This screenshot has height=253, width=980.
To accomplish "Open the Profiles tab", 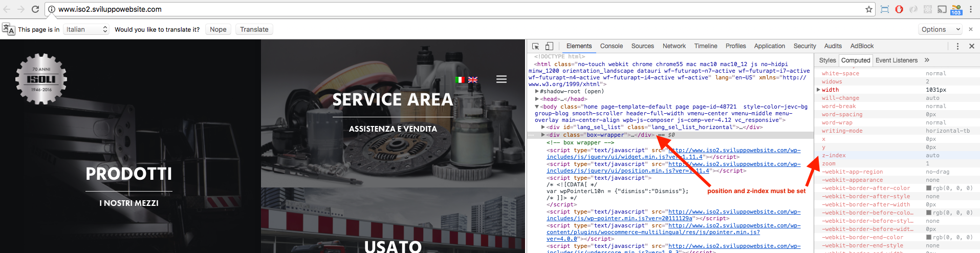I will (735, 46).
